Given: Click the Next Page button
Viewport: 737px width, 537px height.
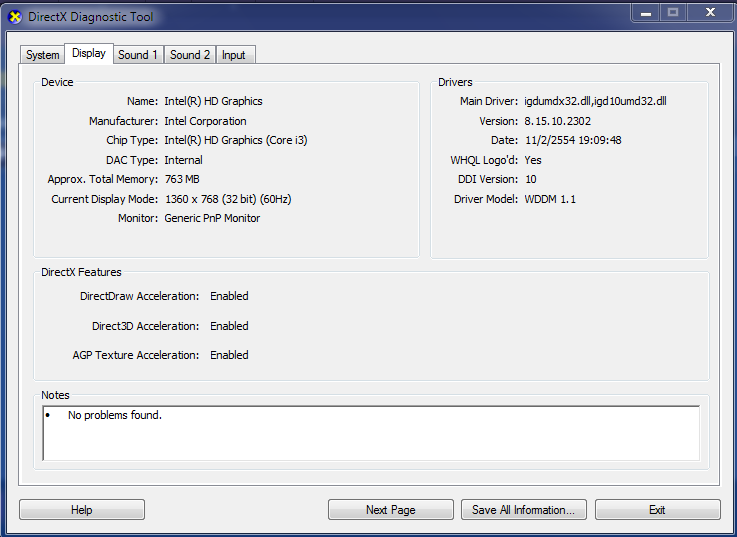Looking at the screenshot, I should [x=391, y=510].
